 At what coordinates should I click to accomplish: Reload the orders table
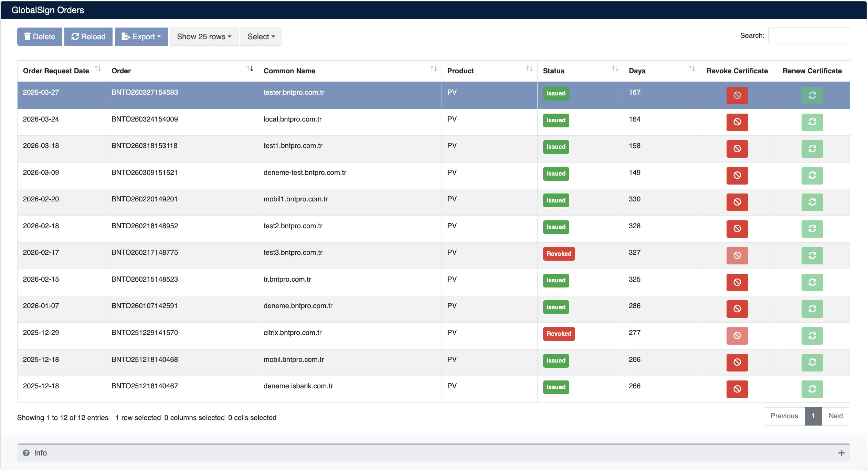[x=88, y=36]
